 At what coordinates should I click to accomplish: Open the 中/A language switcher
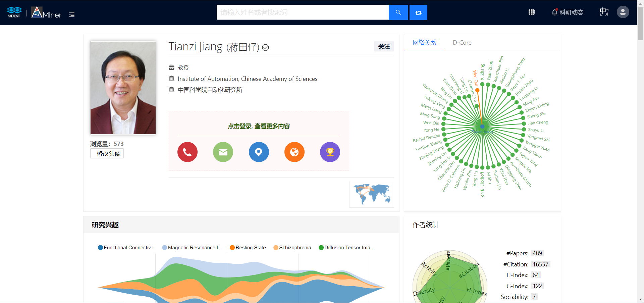pyautogui.click(x=603, y=12)
